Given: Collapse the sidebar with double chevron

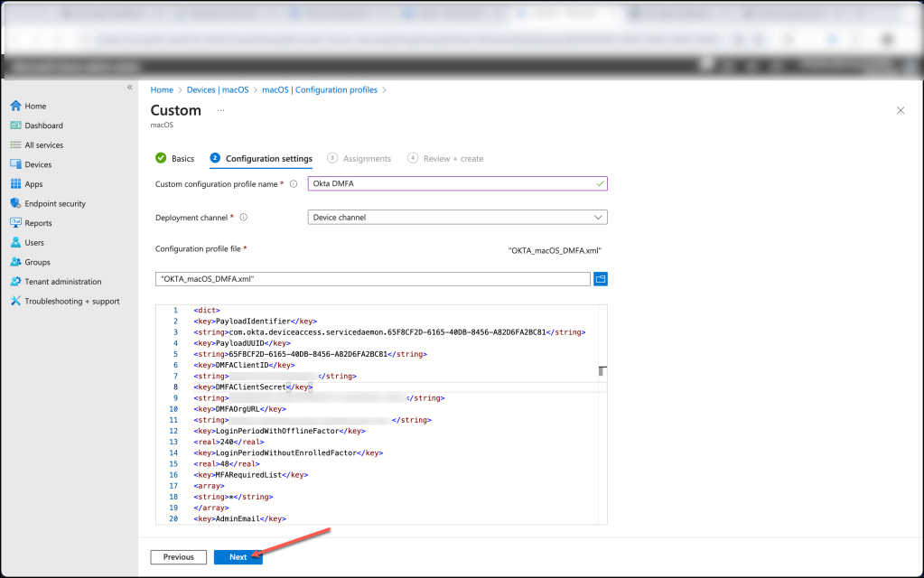Looking at the screenshot, I should [x=130, y=88].
